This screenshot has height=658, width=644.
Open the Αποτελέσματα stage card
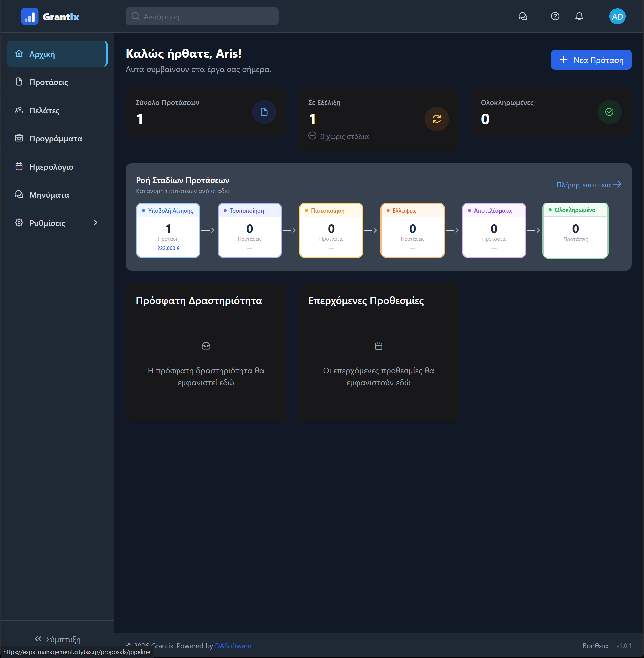pos(494,230)
